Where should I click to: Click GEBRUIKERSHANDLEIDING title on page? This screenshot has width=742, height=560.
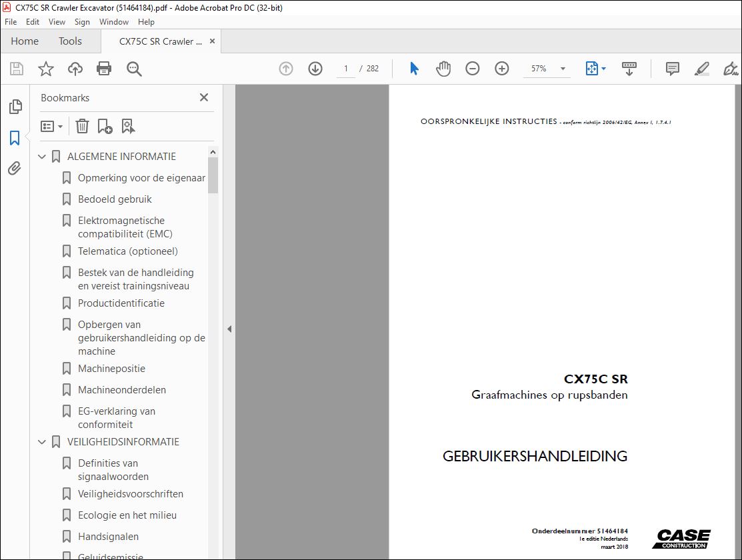tap(535, 456)
